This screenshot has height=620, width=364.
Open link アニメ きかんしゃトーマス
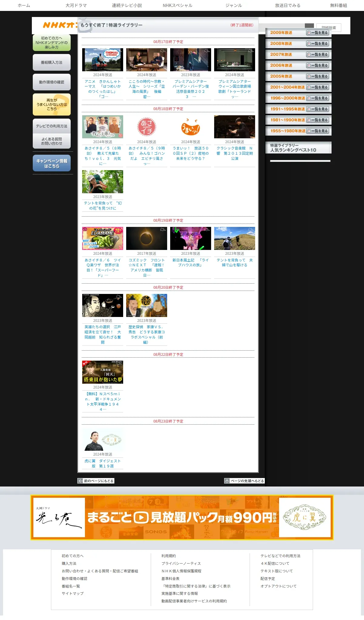103,89
